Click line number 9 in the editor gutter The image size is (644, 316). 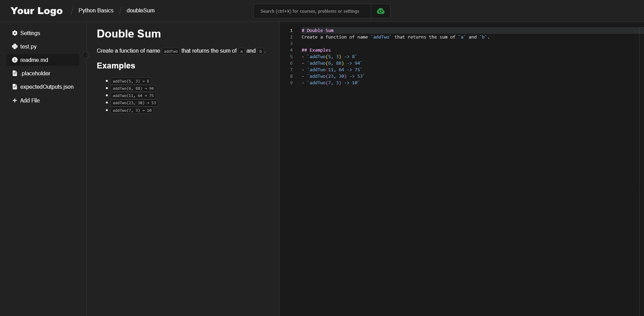point(291,83)
